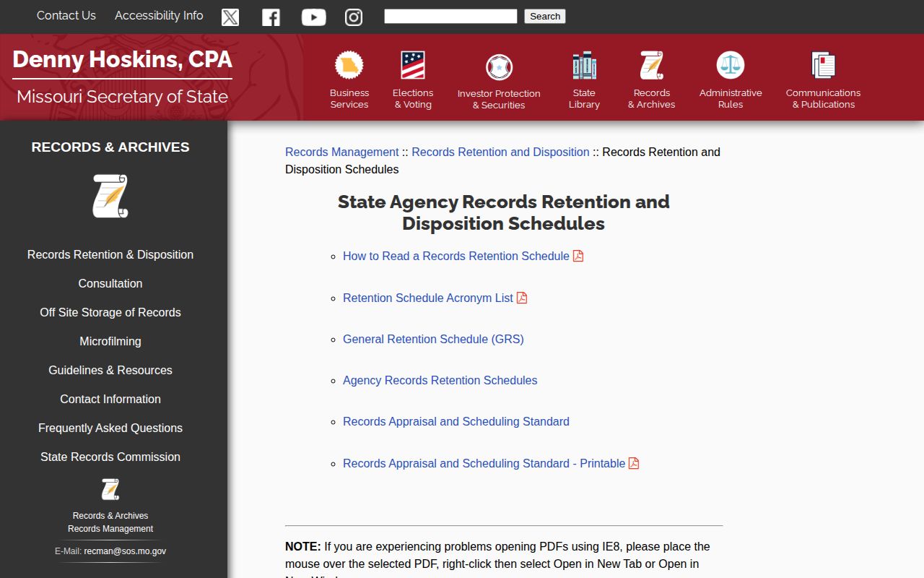Open the X (Twitter) social icon

click(230, 17)
